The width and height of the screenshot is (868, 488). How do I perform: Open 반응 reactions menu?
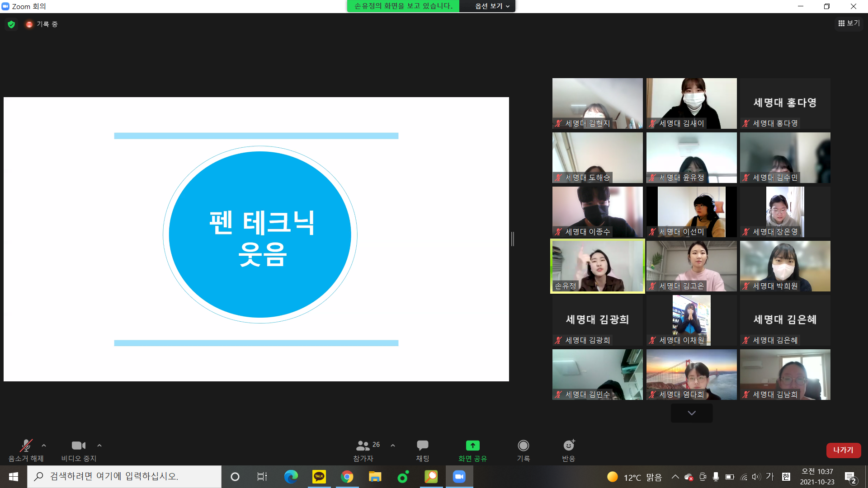pos(569,450)
